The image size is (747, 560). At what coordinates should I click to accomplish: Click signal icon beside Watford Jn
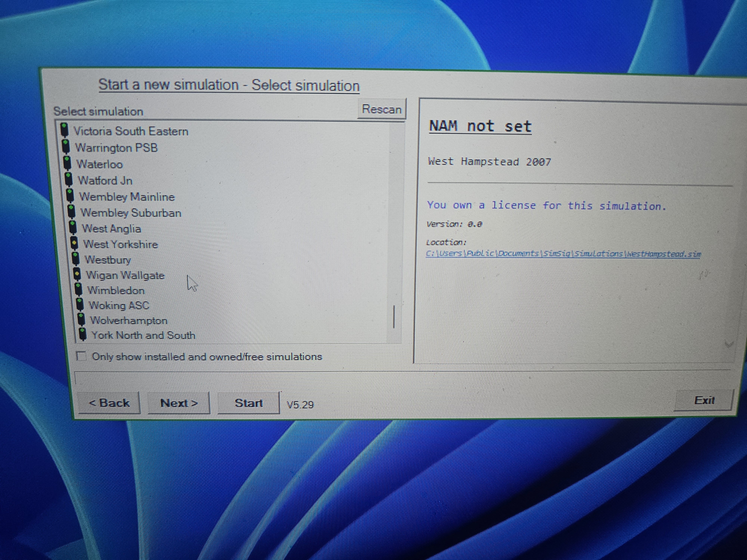[69, 180]
